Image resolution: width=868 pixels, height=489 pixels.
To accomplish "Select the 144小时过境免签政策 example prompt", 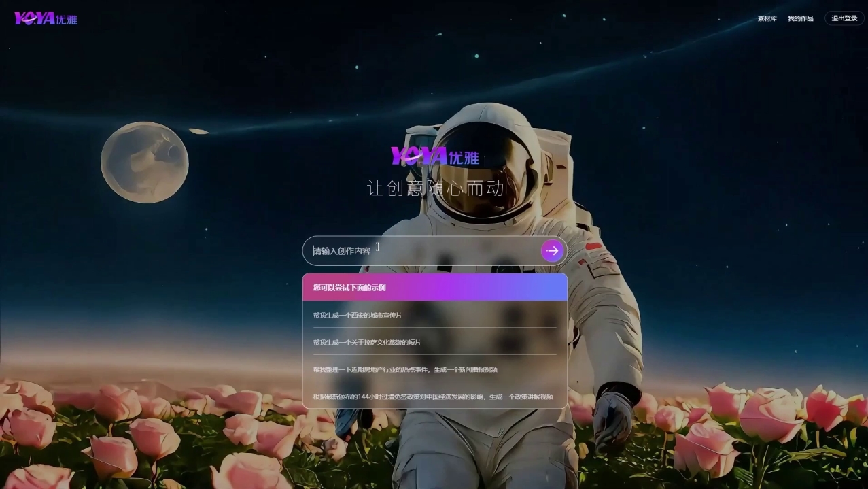I will (x=433, y=397).
